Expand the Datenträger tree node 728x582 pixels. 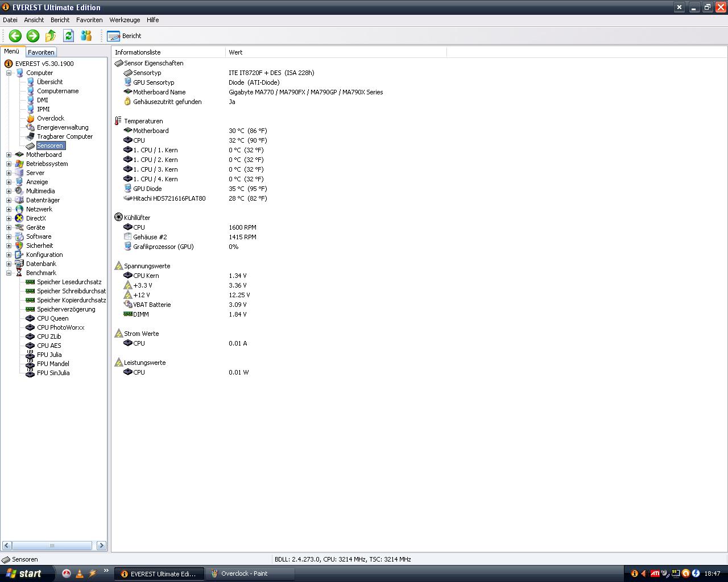coord(9,200)
